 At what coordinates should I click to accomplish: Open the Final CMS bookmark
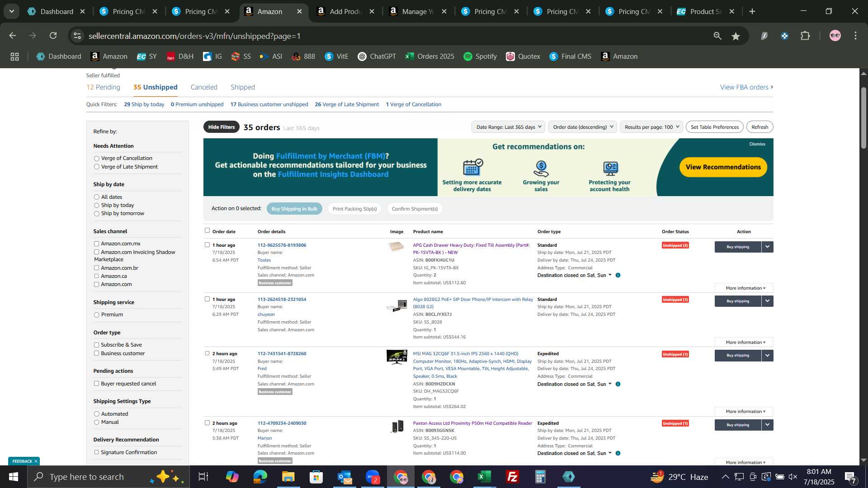(x=571, y=56)
